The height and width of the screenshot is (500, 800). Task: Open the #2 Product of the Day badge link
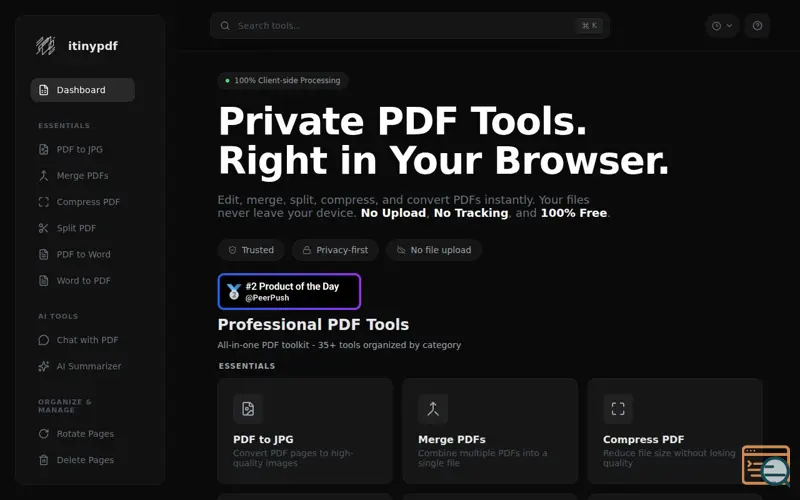(289, 292)
